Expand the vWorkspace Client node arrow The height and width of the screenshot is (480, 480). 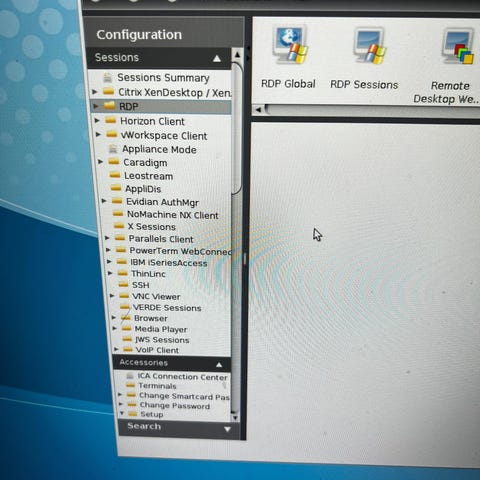[x=98, y=134]
